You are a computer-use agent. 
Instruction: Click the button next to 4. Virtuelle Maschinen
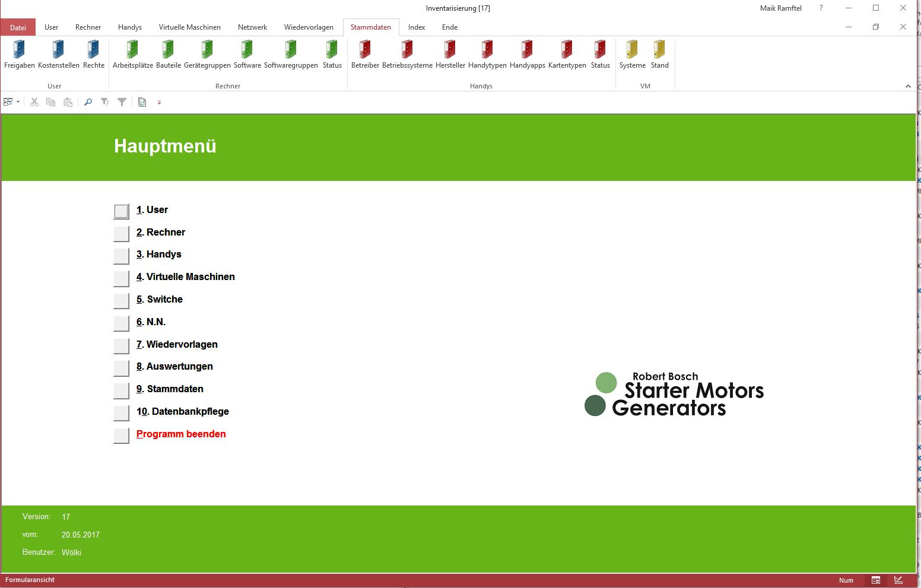point(121,278)
